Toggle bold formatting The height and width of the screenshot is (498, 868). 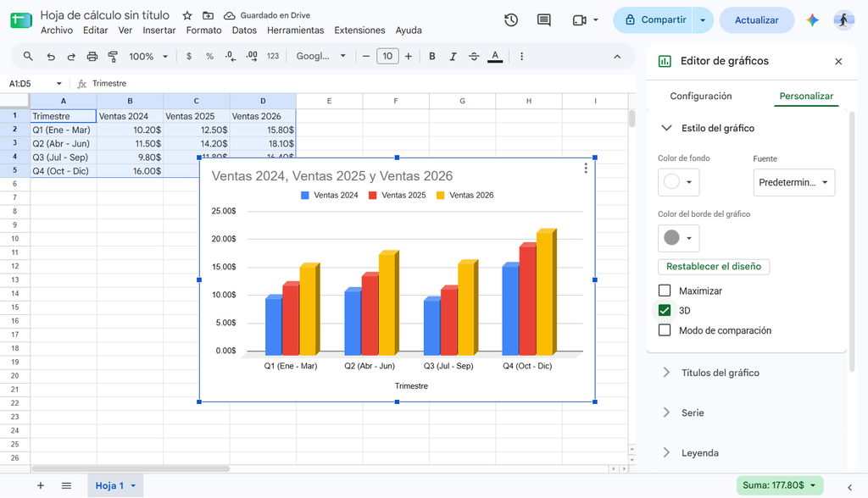pos(431,56)
